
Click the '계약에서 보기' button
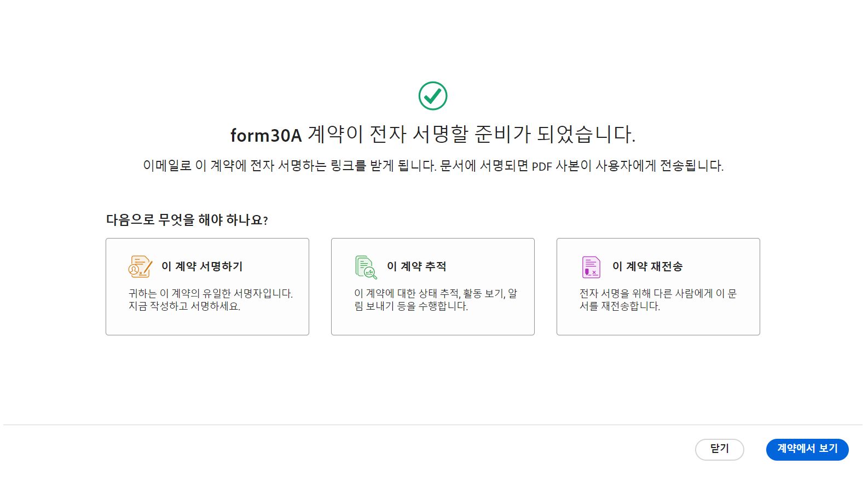coord(807,449)
